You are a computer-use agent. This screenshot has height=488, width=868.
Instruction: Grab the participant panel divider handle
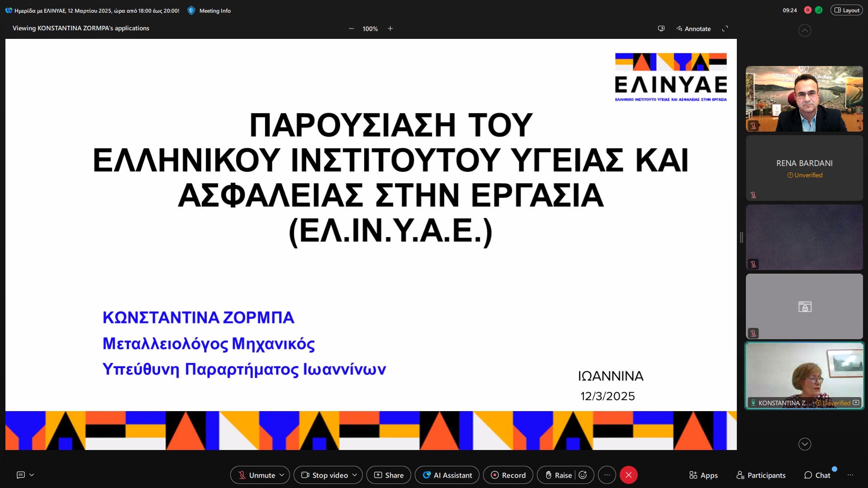(x=741, y=237)
